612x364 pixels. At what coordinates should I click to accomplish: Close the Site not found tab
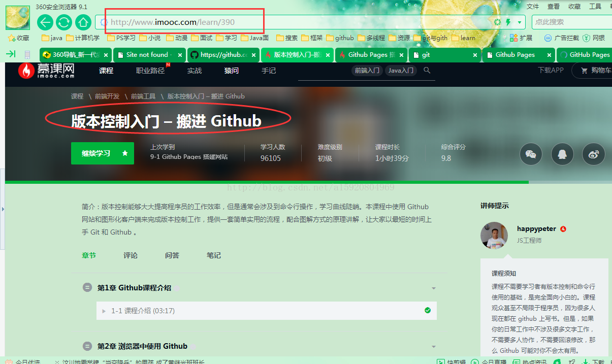tap(179, 55)
